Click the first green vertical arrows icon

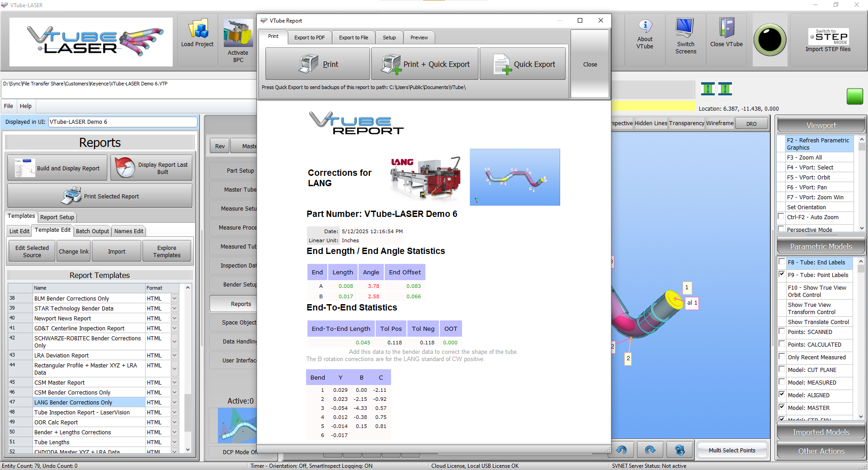click(708, 89)
